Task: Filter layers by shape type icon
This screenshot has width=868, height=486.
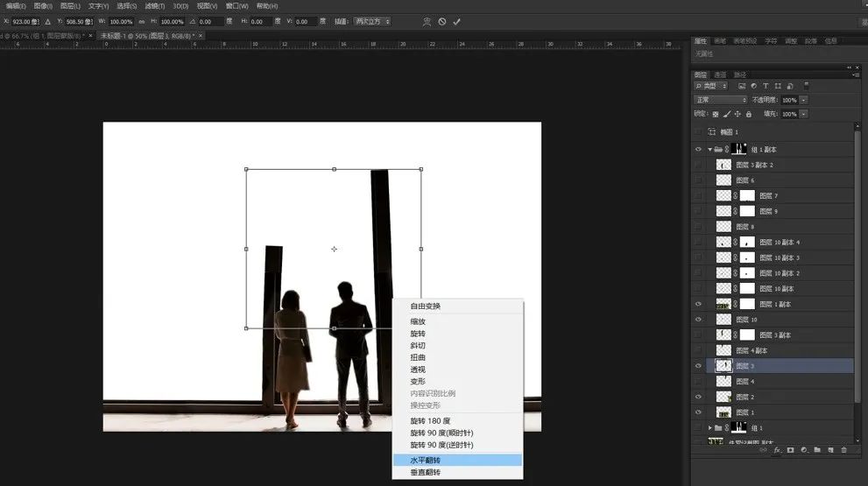Action: (x=778, y=86)
